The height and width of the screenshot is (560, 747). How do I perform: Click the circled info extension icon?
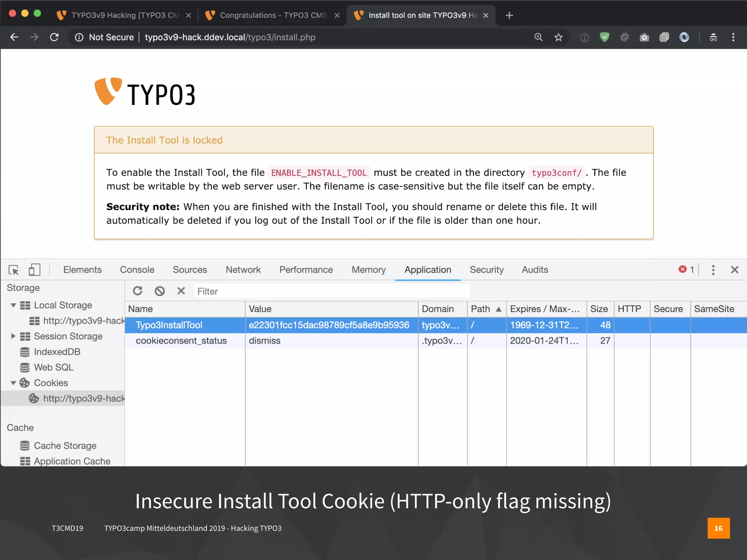point(584,37)
